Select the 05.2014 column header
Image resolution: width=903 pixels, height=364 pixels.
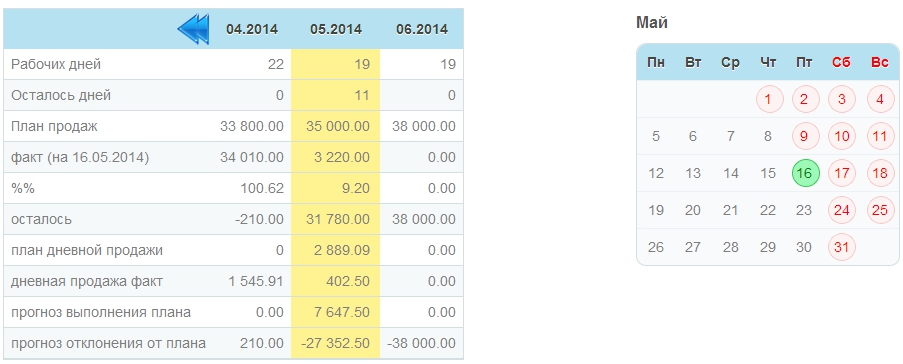point(336,29)
